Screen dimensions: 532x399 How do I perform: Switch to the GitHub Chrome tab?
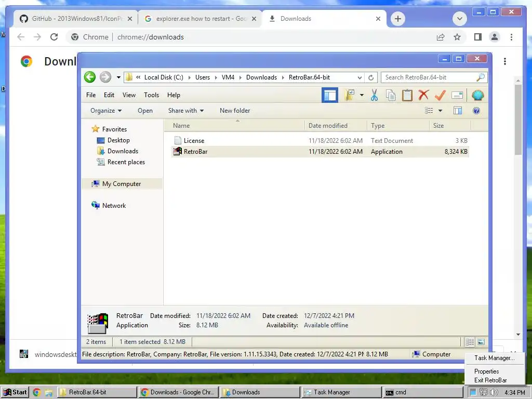coord(76,19)
